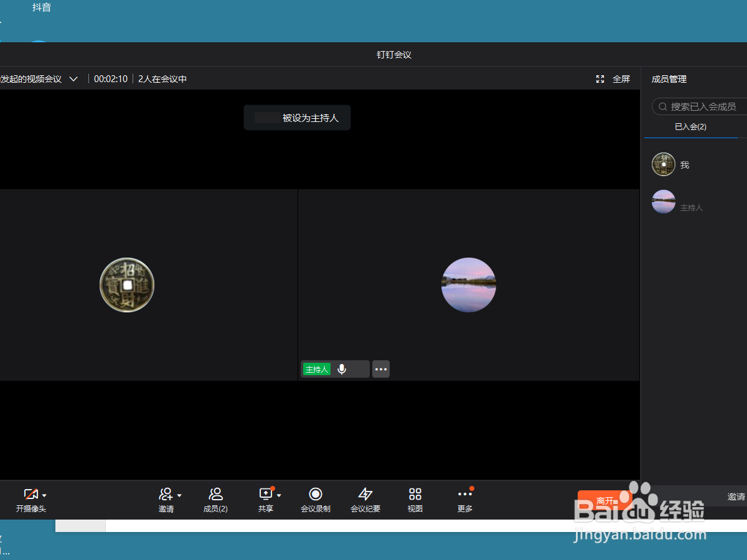Expand the toolbar 邀请 dropdown arrow
This screenshot has height=560, width=747.
pyautogui.click(x=179, y=495)
